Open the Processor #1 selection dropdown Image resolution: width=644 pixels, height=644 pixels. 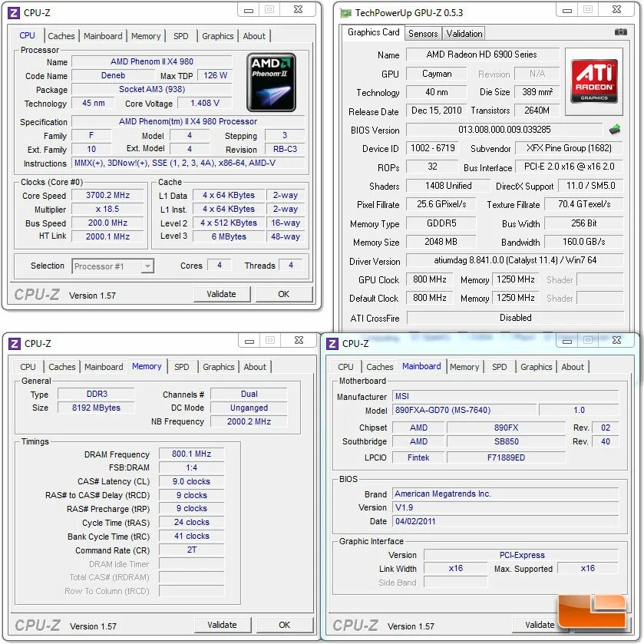[x=113, y=266]
